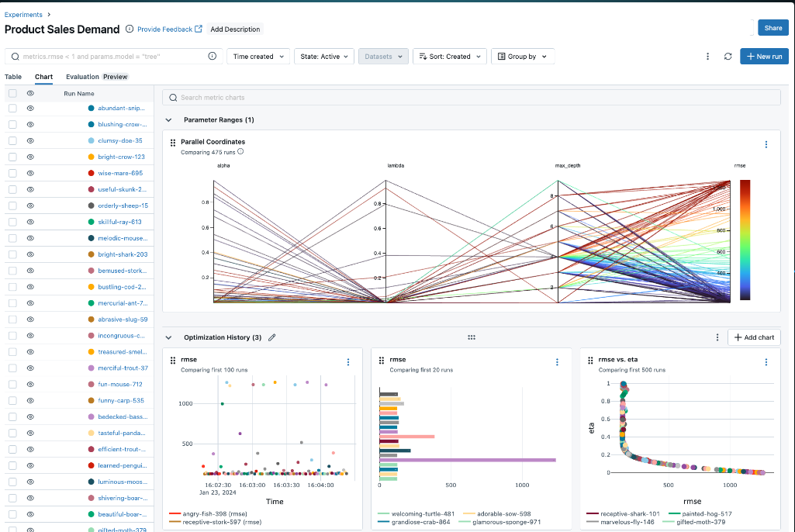Viewport: 795px width, 532px height.
Task: Click the Run Name column header
Action: tap(79, 93)
